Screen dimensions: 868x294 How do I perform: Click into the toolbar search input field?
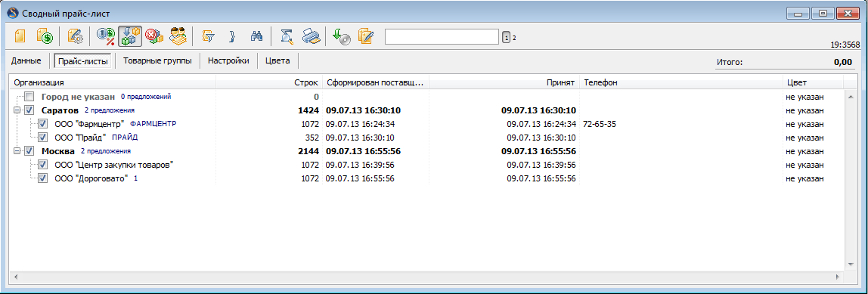tap(442, 36)
